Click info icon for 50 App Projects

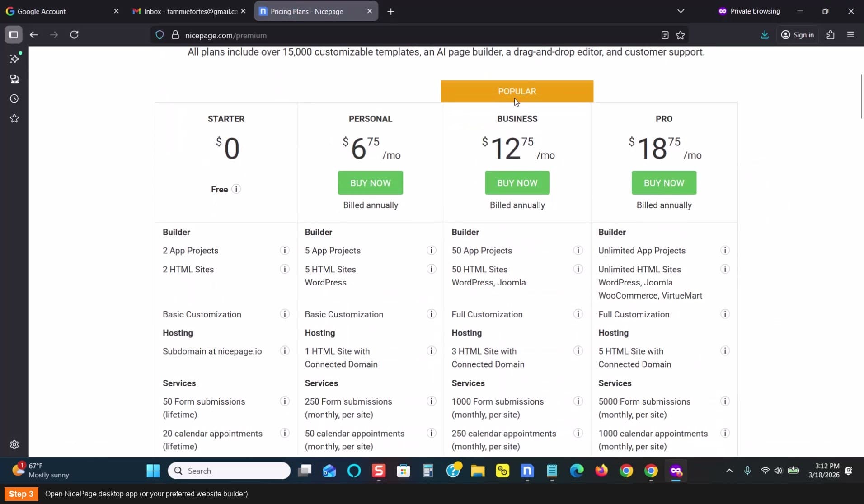pyautogui.click(x=578, y=250)
